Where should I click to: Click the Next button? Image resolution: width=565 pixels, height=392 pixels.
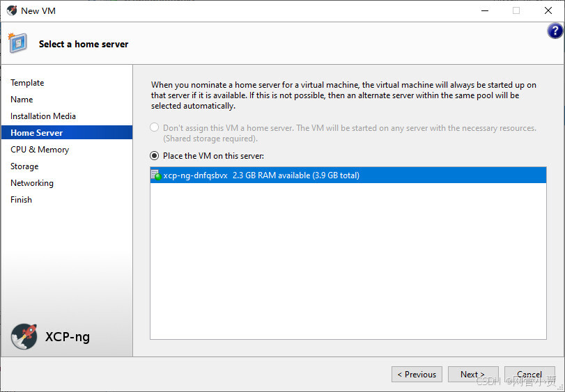pyautogui.click(x=473, y=375)
